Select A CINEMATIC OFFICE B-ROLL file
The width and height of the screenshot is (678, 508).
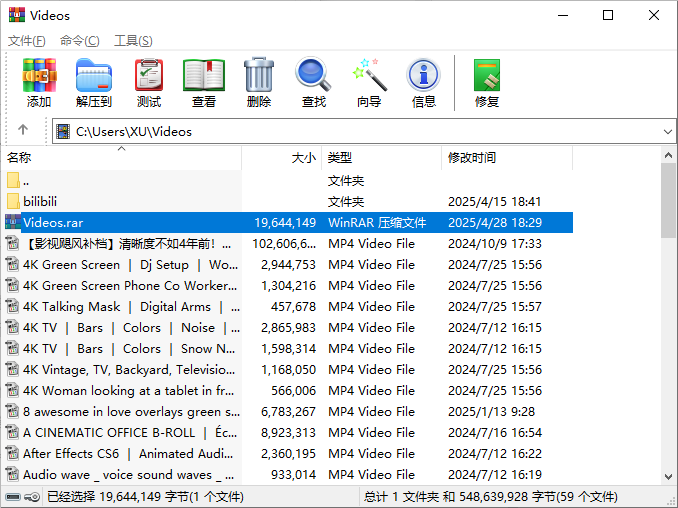pos(287,432)
